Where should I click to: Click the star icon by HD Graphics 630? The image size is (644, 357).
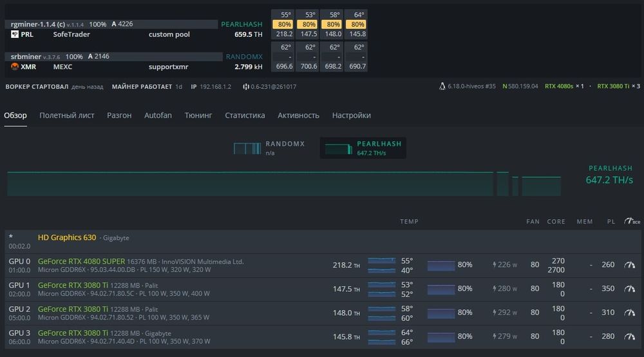coord(11,236)
